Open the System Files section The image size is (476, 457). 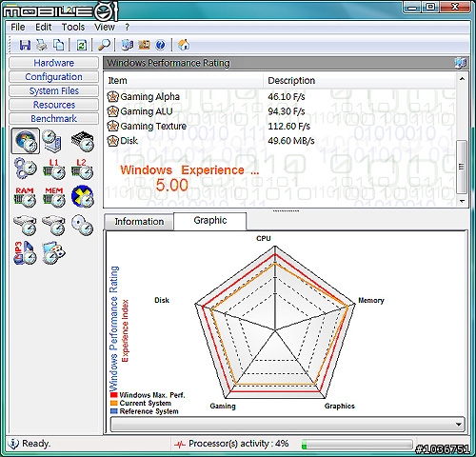pos(54,90)
